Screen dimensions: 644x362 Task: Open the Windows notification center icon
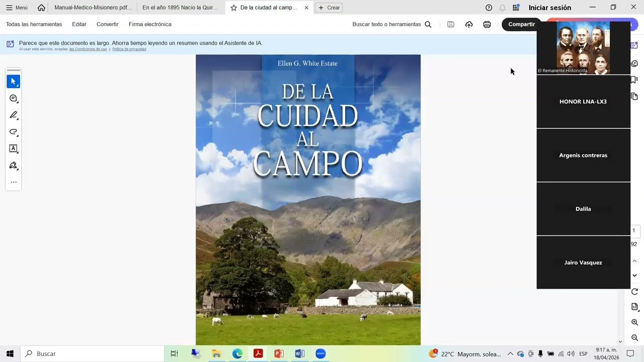click(x=630, y=354)
